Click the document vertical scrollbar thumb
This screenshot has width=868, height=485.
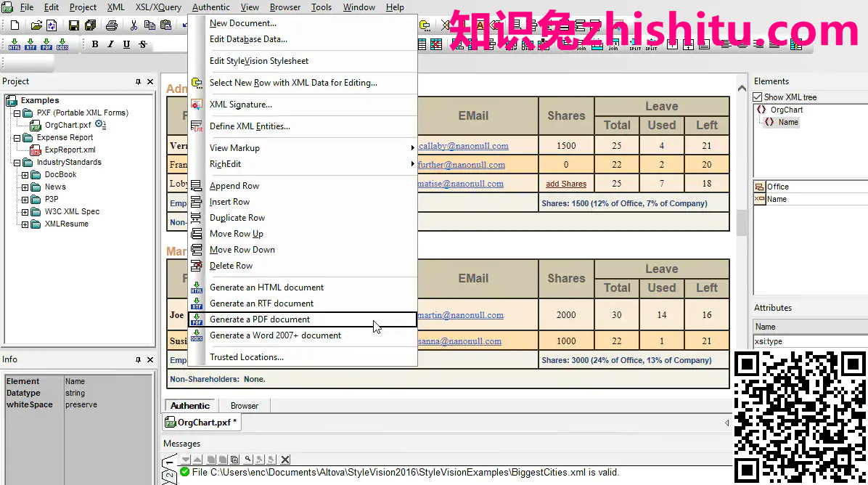point(742,223)
